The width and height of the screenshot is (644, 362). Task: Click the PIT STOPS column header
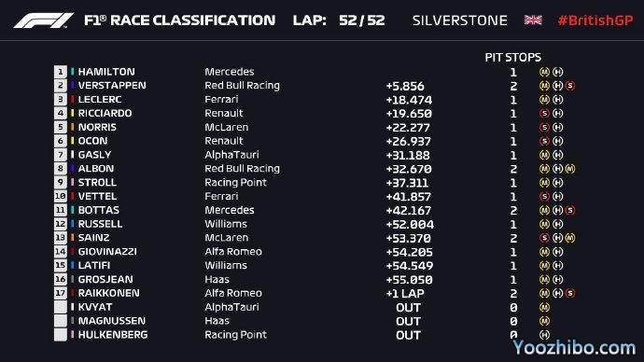513,57
